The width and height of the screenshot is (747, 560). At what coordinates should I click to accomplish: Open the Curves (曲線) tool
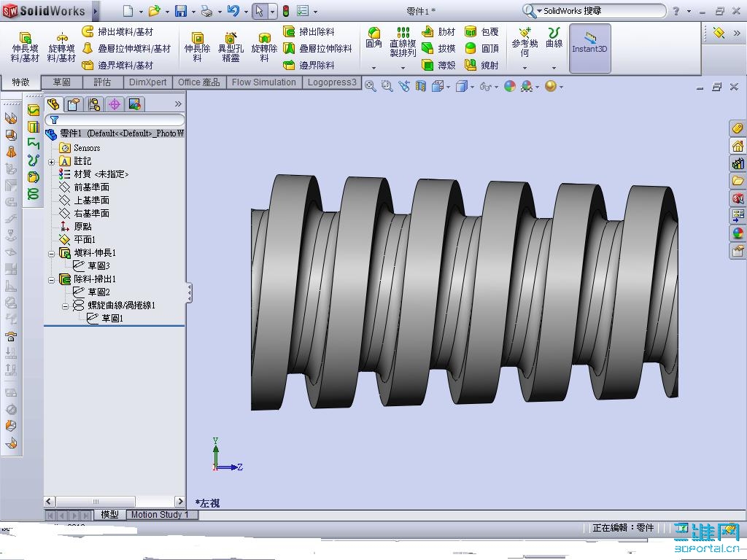[554, 38]
